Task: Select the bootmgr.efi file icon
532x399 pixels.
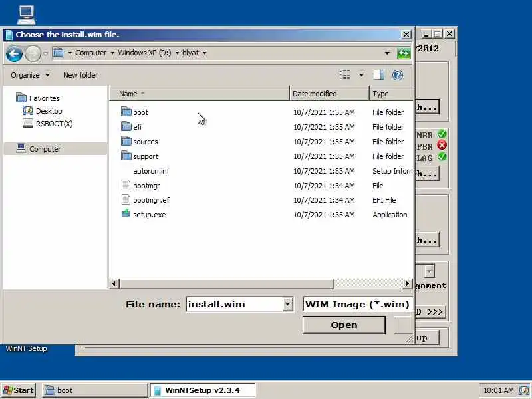Action: coord(126,199)
